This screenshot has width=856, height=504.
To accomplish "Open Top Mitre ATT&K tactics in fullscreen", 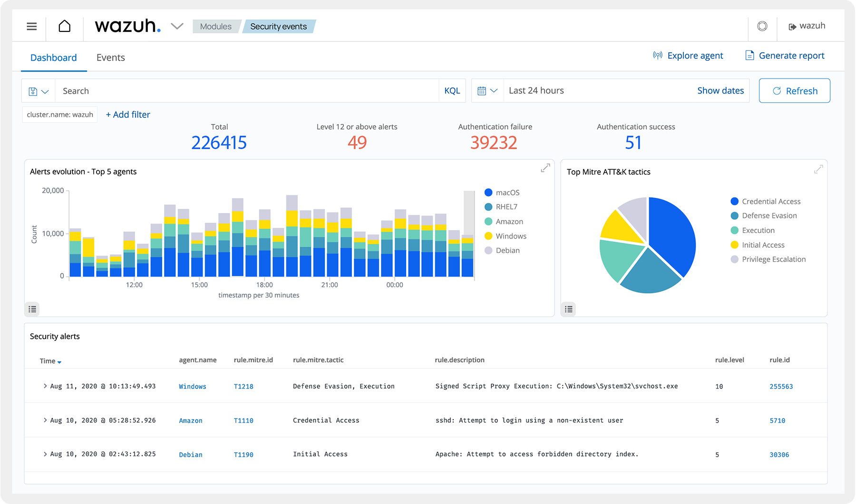I will [x=818, y=168].
